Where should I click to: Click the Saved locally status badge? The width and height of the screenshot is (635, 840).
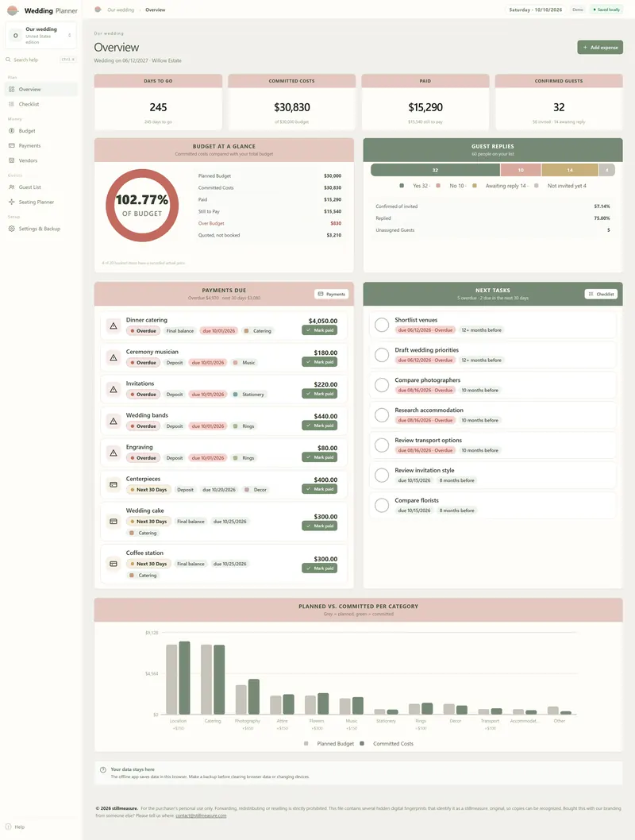606,10
